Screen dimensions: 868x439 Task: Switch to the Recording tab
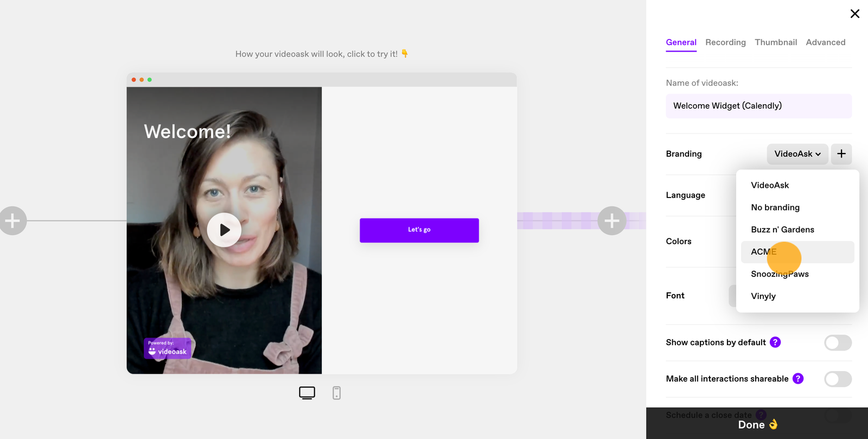coord(725,42)
